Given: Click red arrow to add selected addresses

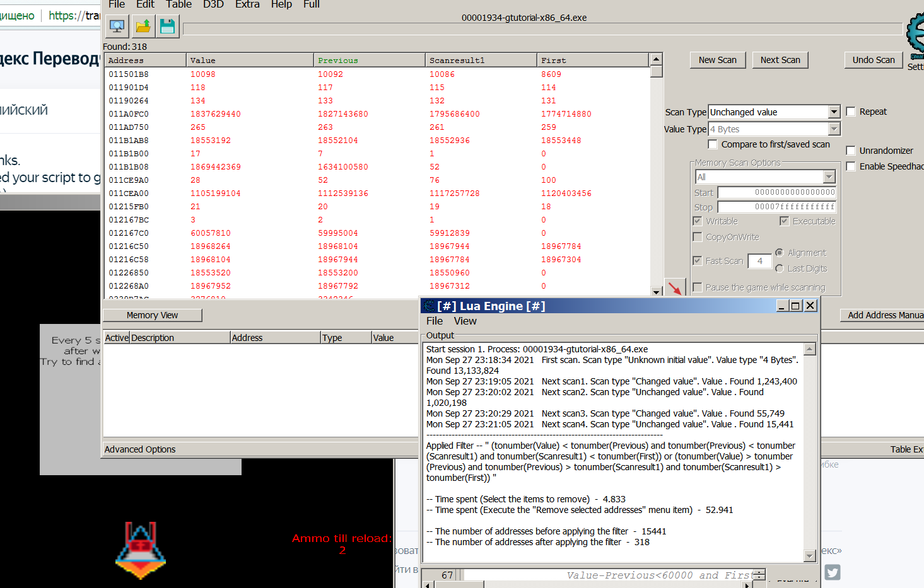Looking at the screenshot, I should tap(675, 288).
